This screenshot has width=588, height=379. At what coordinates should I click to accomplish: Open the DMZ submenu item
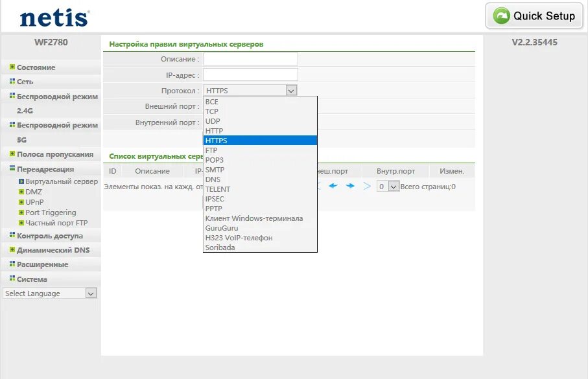34,192
